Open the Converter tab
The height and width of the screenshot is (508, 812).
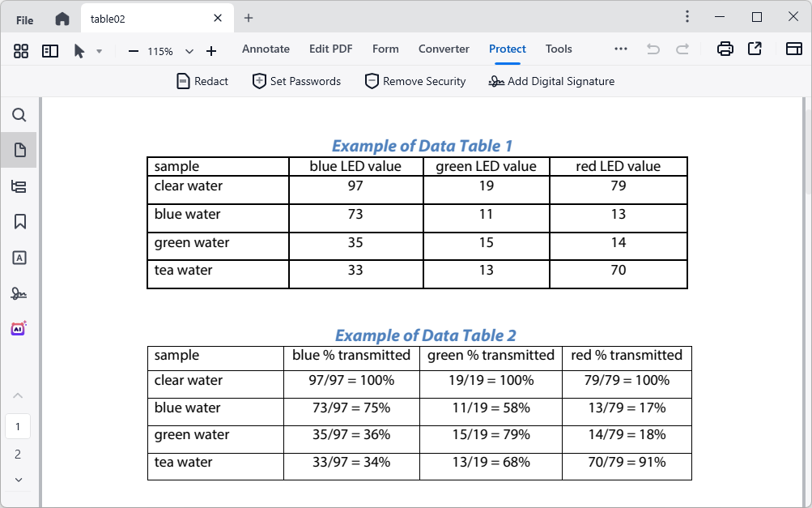[x=444, y=49]
